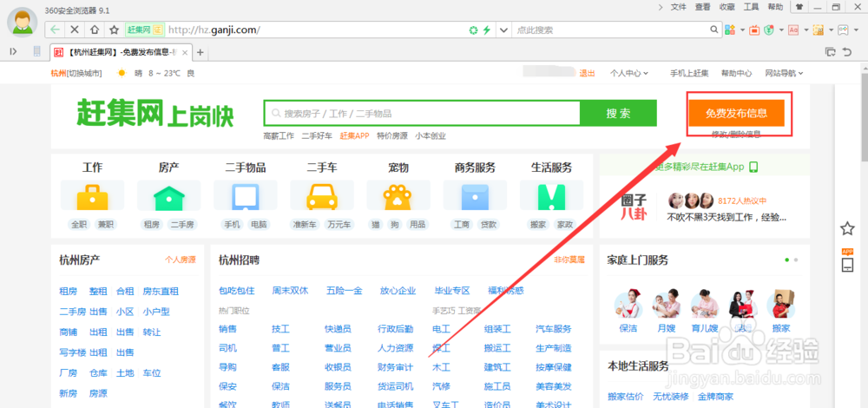Image resolution: width=868 pixels, height=408 pixels.
Task: Click the 宠物 paw icon
Action: tap(398, 196)
